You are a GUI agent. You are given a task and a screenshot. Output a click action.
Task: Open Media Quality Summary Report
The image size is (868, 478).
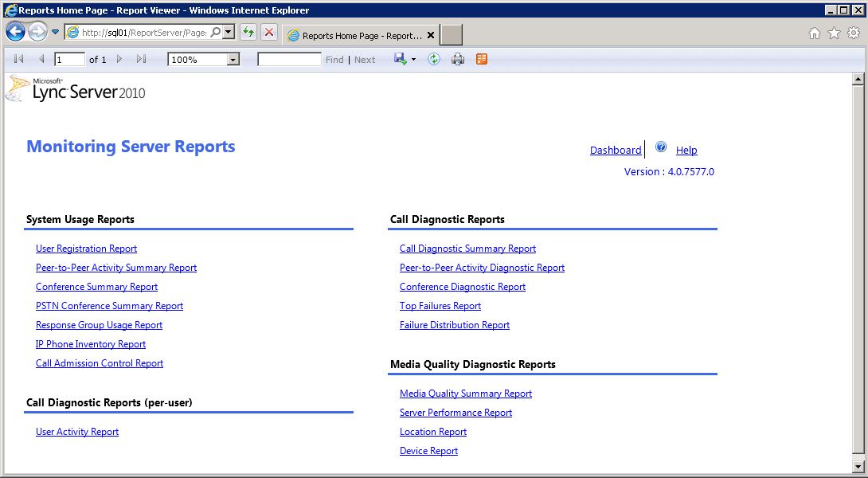[466, 394]
